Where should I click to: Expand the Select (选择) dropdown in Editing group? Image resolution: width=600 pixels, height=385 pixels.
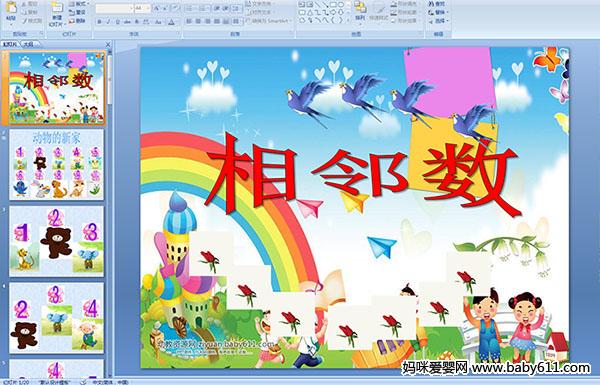coord(439,21)
